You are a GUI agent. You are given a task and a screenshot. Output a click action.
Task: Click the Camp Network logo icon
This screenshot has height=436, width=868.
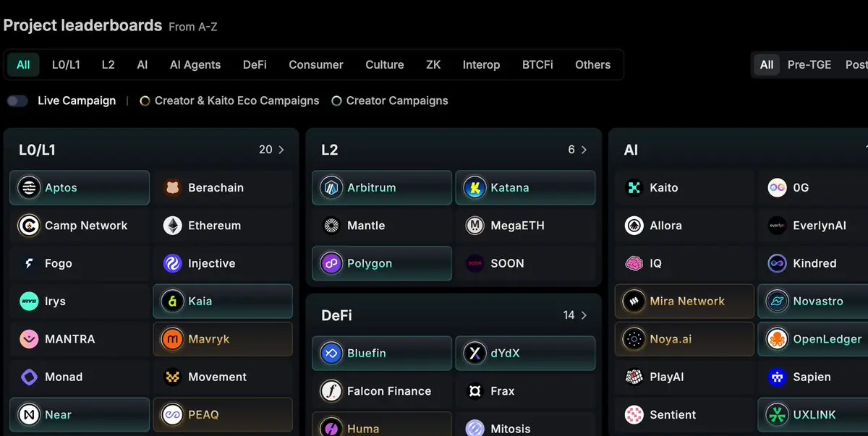click(x=29, y=226)
